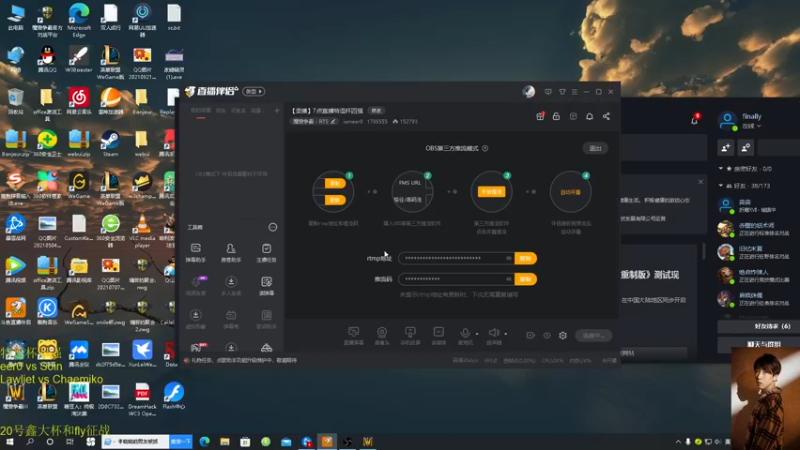The height and width of the screenshot is (450, 800).
Task: Open File Explorer from taskbar
Action: coord(225,441)
